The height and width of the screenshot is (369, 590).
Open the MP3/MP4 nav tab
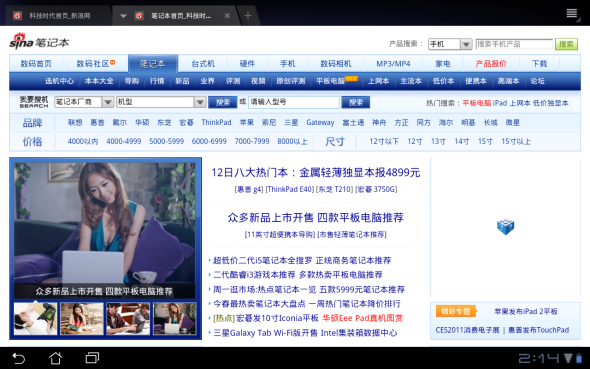click(393, 64)
